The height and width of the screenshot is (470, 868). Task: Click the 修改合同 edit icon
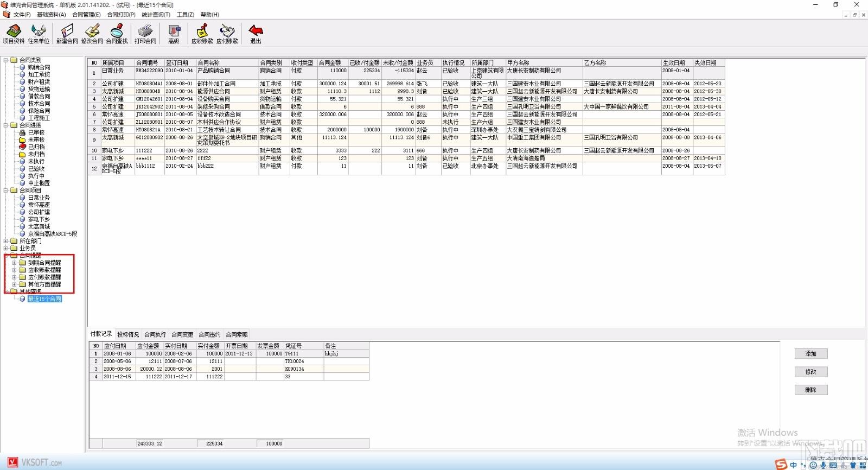click(x=92, y=33)
